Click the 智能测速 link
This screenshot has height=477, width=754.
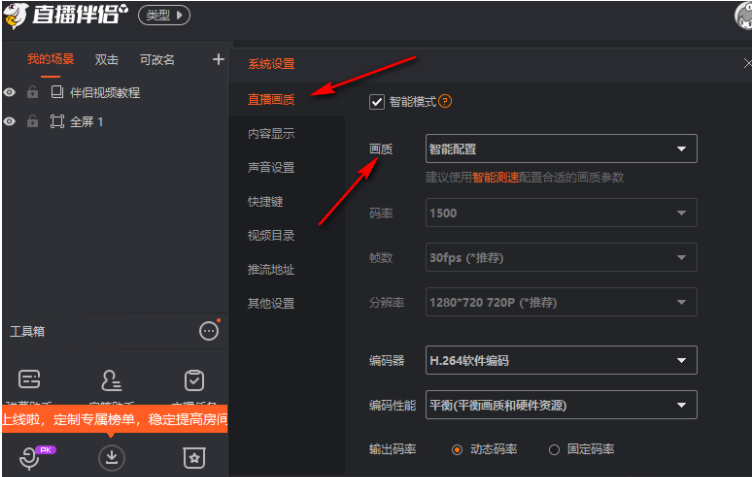(496, 177)
